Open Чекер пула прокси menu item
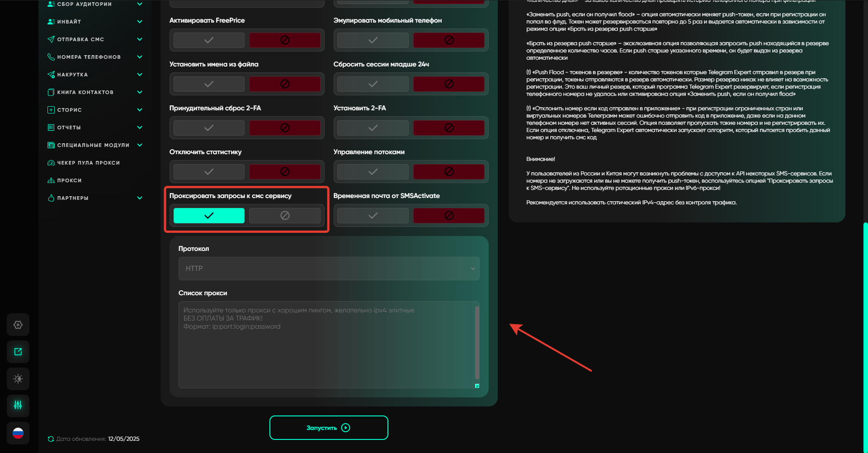 [x=88, y=163]
